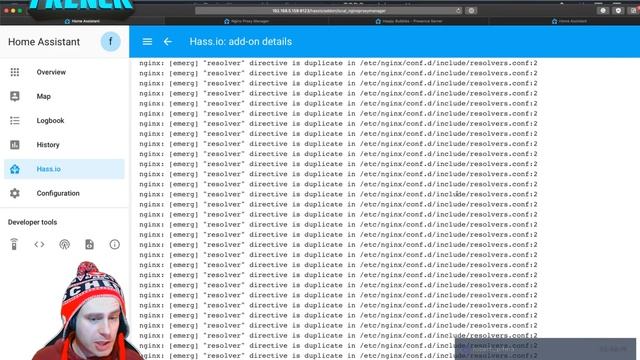Open States developer tool code icon

point(39,244)
